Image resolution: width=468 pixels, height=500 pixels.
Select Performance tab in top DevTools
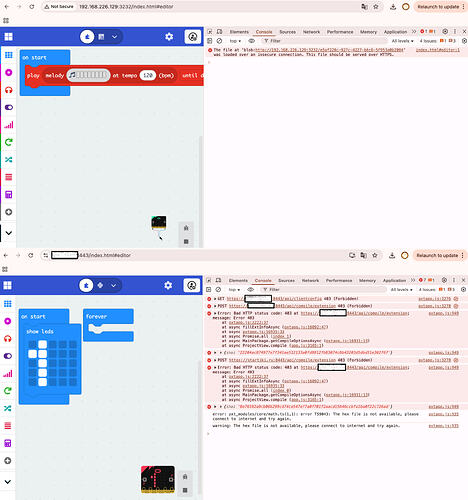coord(340,32)
